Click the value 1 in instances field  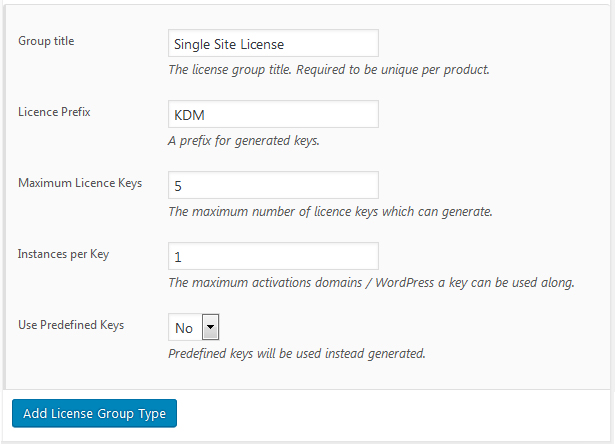point(178,257)
